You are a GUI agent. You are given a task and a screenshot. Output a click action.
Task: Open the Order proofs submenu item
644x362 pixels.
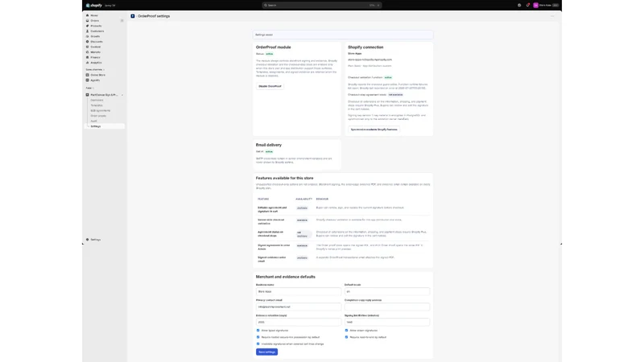(x=98, y=116)
